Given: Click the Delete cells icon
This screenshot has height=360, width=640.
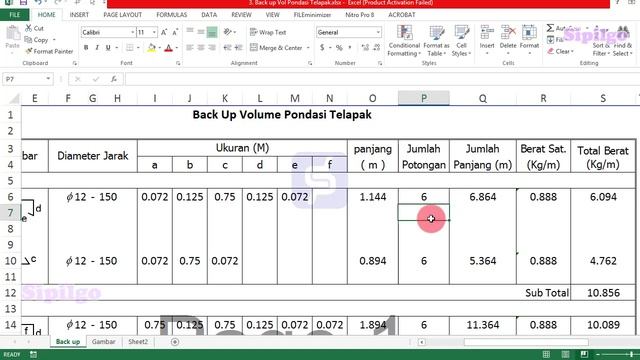Looking at the screenshot, I should pyautogui.click(x=508, y=32).
